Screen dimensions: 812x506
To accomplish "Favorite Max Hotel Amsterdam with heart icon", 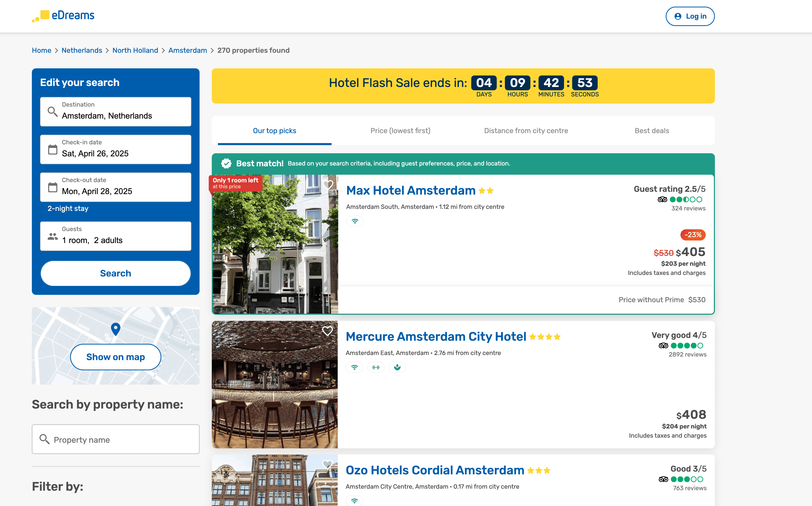I will pyautogui.click(x=328, y=184).
